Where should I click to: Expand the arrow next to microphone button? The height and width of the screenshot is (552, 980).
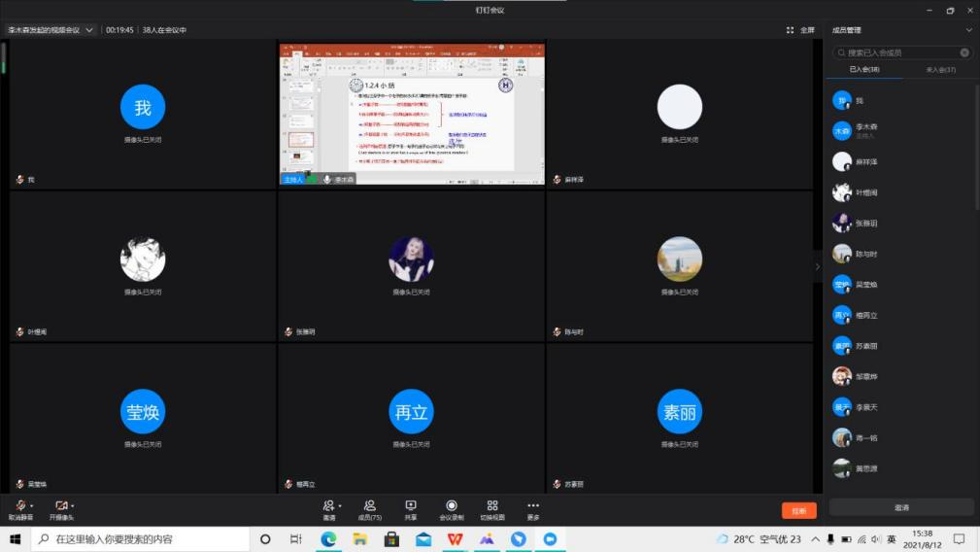pos(32,505)
